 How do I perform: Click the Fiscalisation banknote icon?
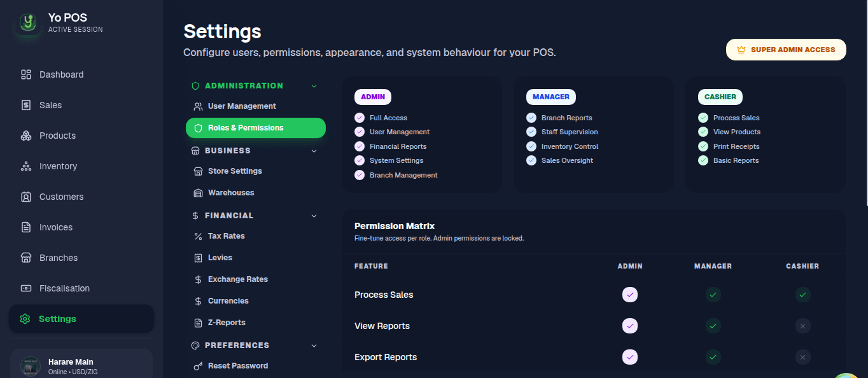[26, 288]
